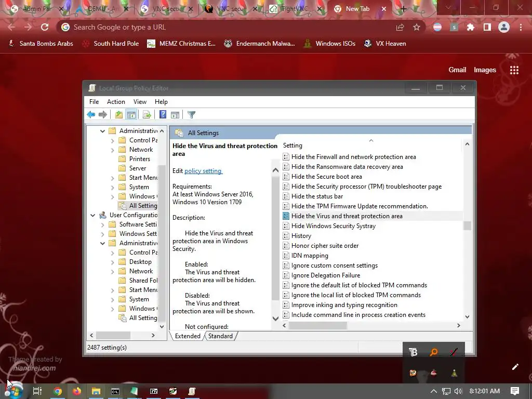Reload the page in Chrome
Screen dimensions: 532x399
click(x=45, y=27)
